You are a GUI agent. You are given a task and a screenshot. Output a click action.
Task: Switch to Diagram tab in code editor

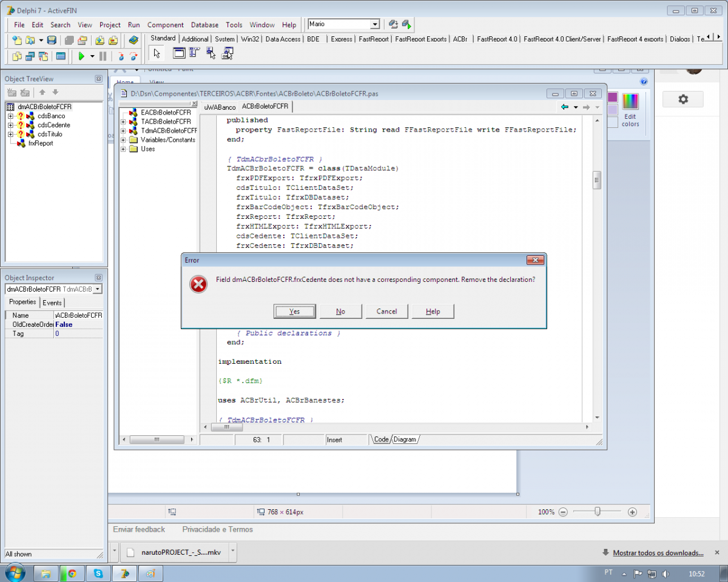[405, 440]
